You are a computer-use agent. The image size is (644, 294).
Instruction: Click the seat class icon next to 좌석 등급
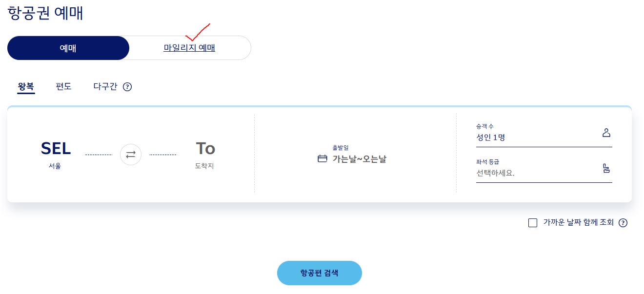pos(606,168)
